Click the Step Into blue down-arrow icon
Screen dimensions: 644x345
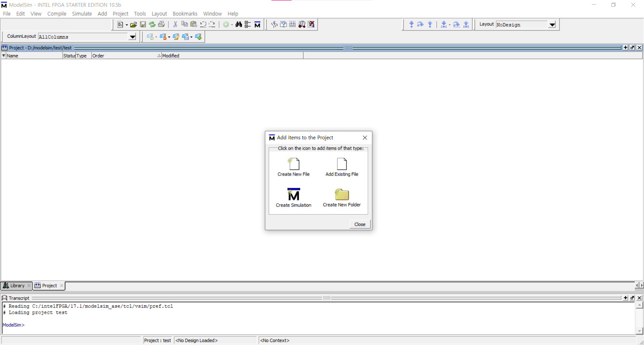[x=412, y=24]
